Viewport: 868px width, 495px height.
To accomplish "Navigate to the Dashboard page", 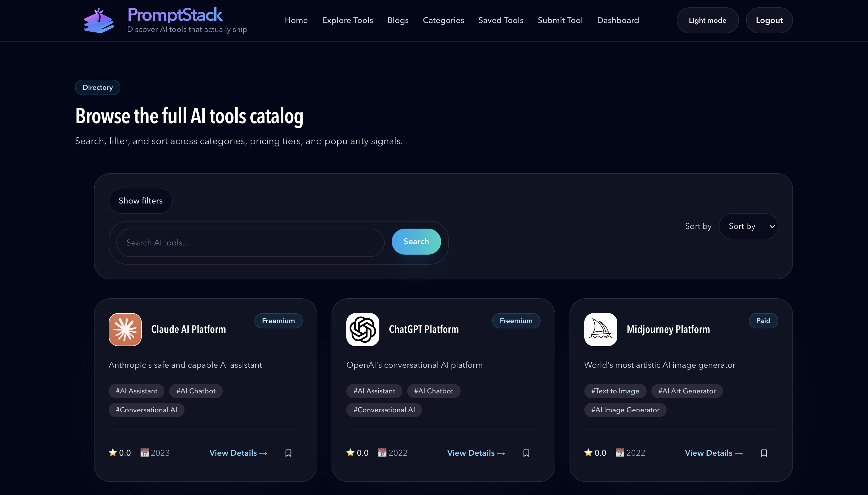I will 618,20.
